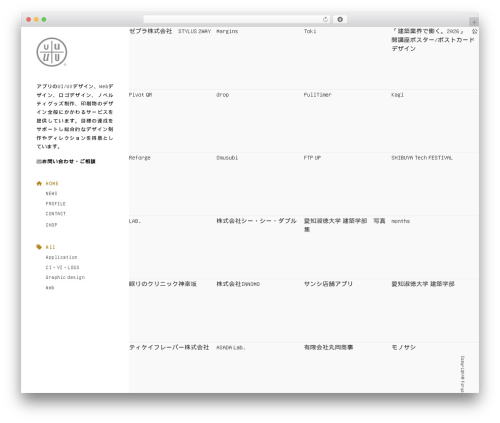Open the サンシ店舗アプリ project
The image size is (500, 423).
tap(328, 284)
